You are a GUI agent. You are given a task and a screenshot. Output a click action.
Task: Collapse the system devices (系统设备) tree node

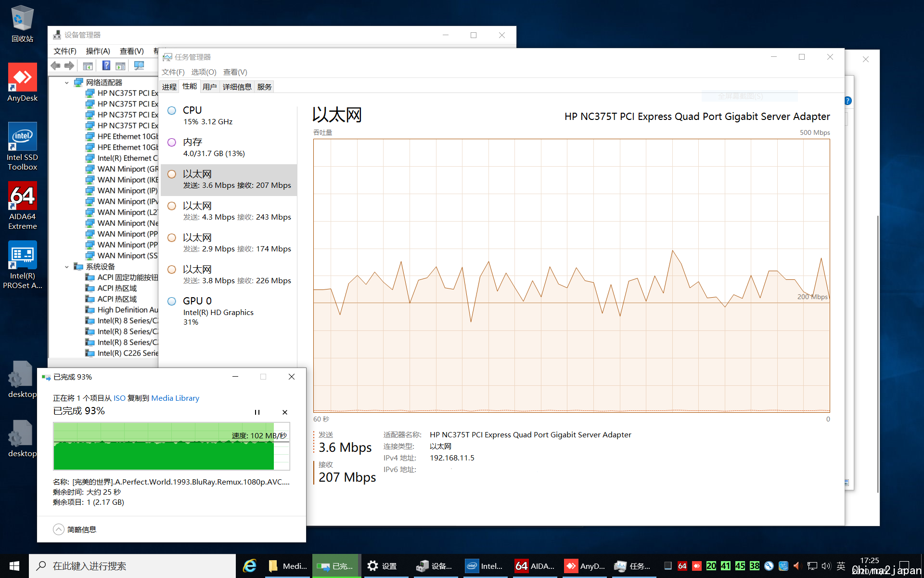67,267
